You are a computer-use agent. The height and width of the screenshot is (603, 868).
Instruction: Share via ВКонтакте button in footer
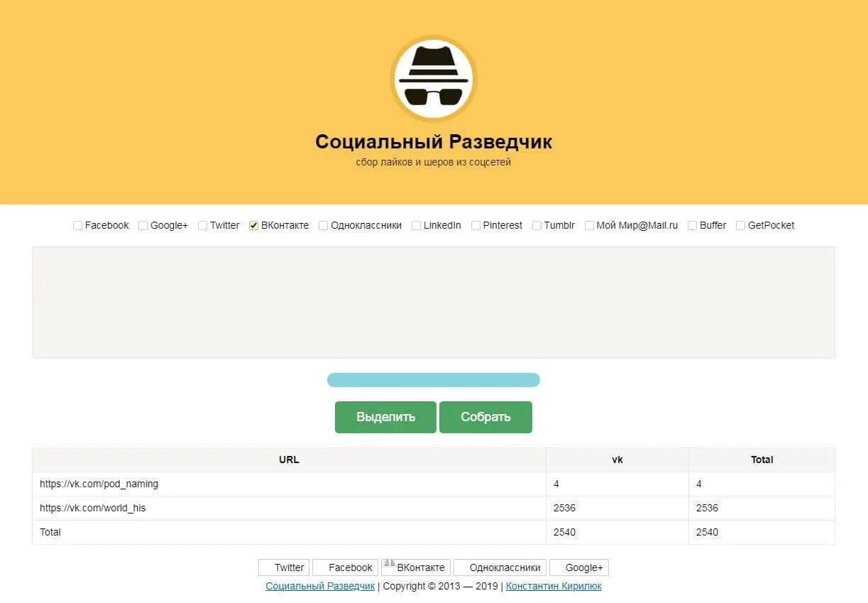(x=416, y=567)
